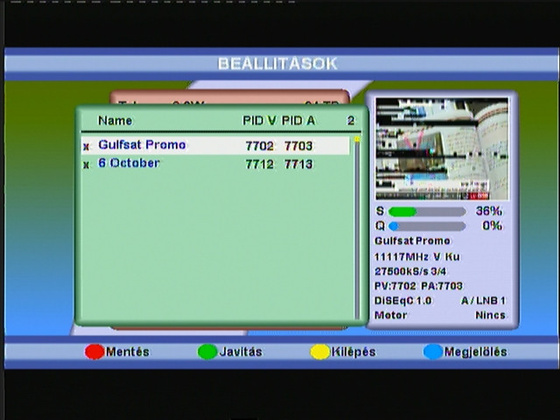Click the 36% signal strength value
This screenshot has height=420, width=560.
(489, 211)
